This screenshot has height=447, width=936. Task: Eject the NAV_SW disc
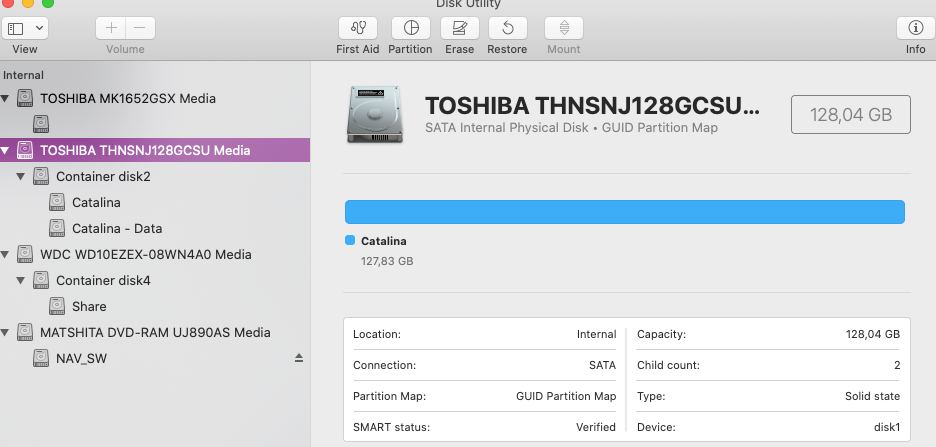click(x=299, y=358)
